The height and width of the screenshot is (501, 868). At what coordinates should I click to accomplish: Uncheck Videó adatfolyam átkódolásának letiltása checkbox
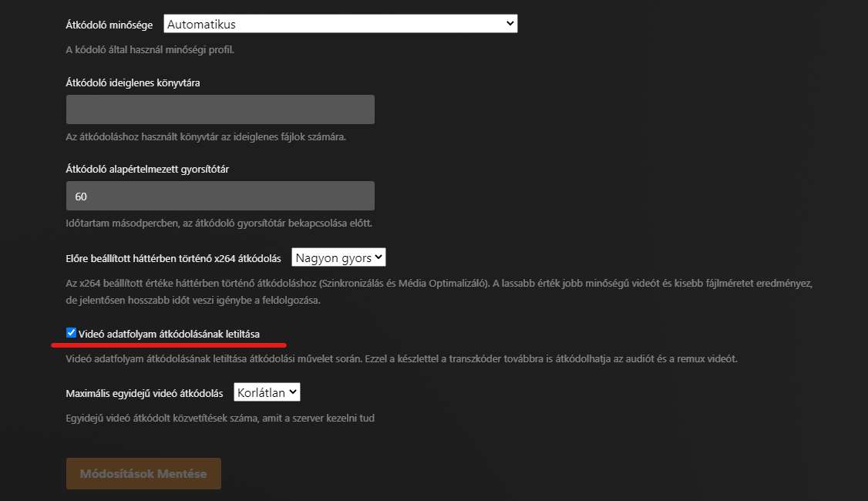72,333
